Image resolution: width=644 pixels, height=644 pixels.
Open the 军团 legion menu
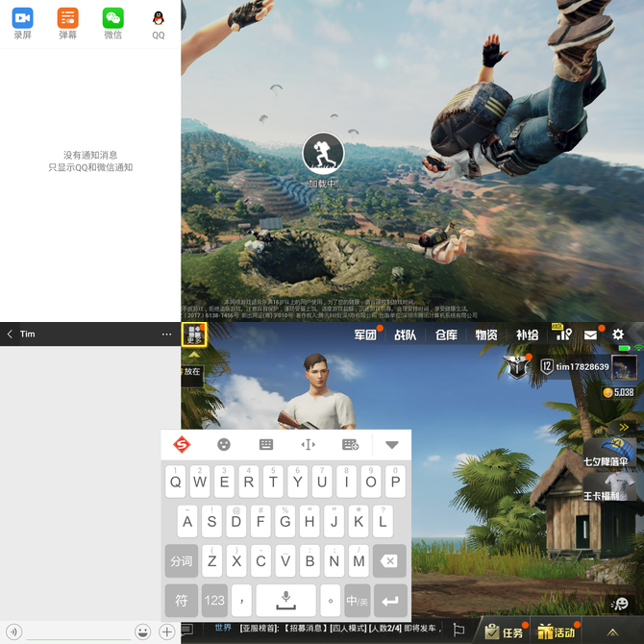(365, 334)
